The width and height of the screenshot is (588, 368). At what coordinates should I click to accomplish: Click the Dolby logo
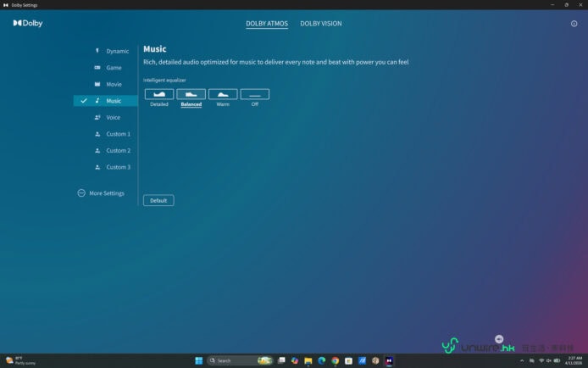(28, 23)
